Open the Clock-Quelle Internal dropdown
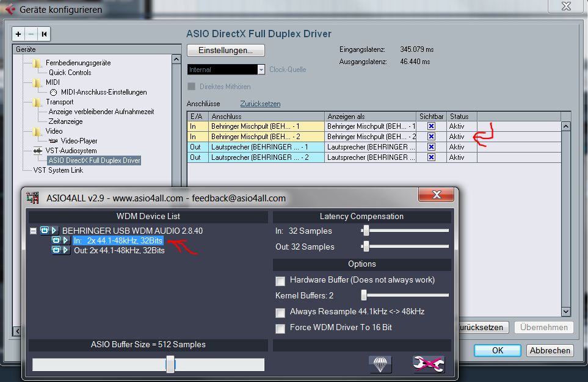This screenshot has width=588, height=382. coord(261,70)
